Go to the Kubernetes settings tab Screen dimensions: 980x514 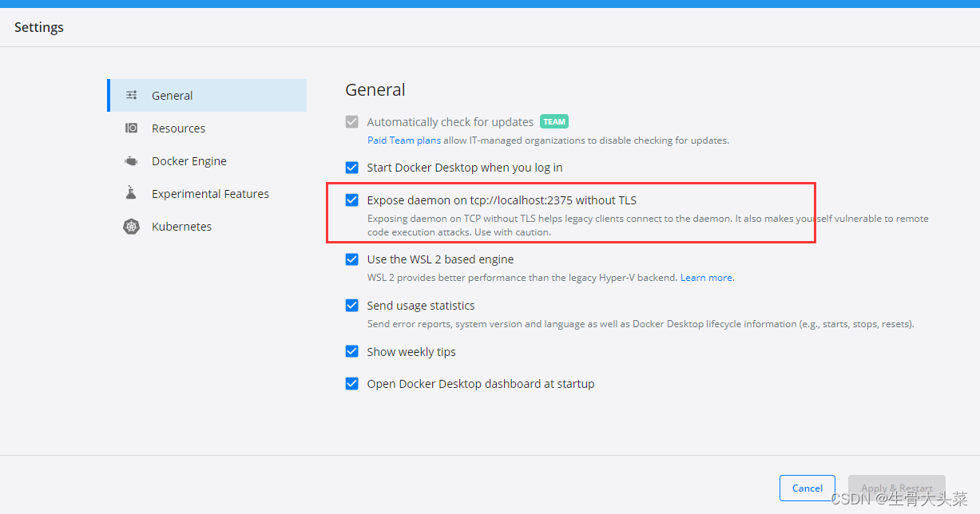181,227
